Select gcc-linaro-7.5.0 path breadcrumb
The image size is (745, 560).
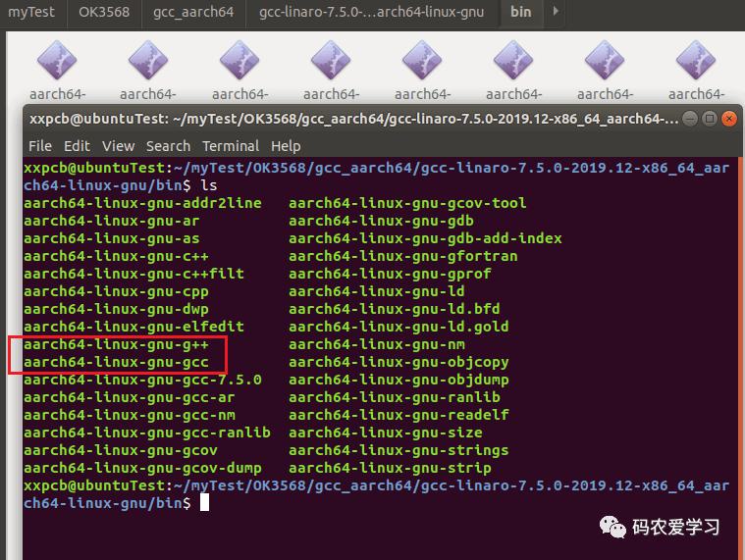point(372,12)
